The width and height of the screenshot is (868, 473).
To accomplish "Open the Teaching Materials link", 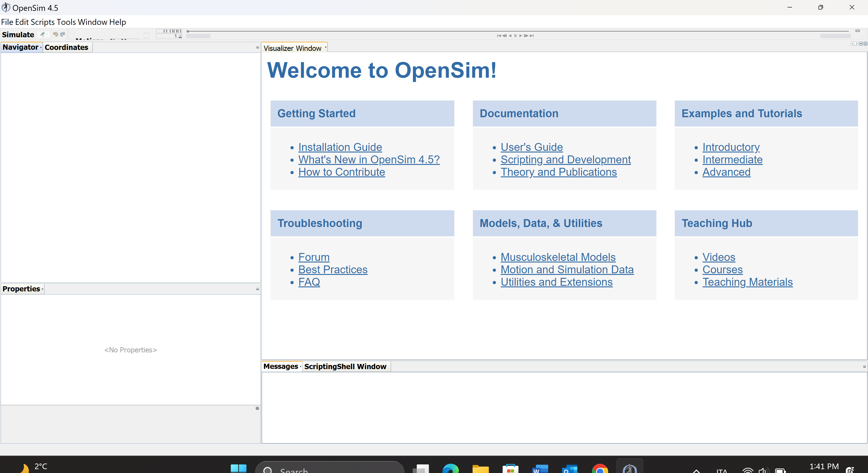I will coord(748,282).
